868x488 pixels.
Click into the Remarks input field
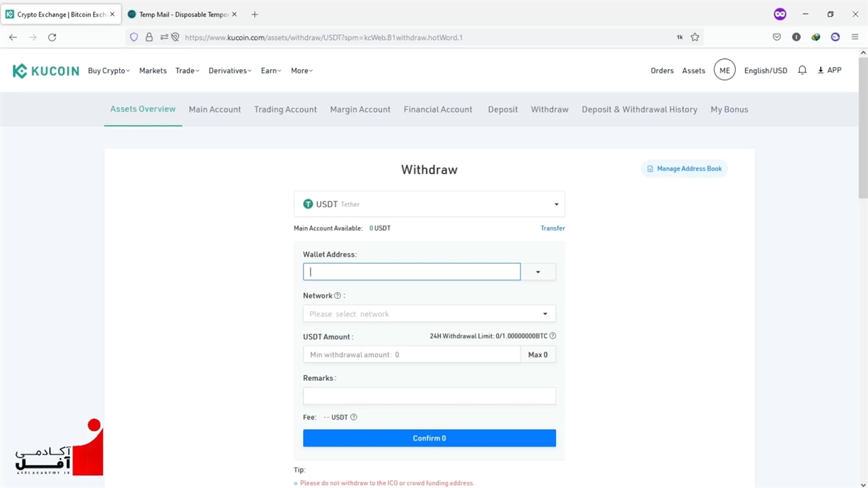tap(429, 396)
